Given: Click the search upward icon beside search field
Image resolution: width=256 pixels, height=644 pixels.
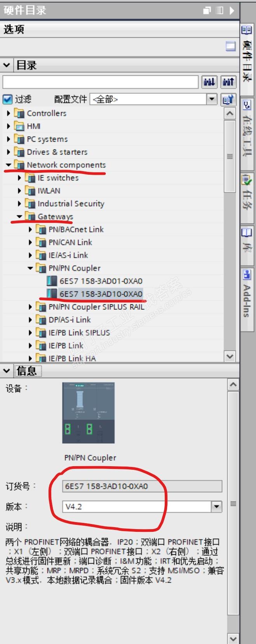Looking at the screenshot, I should click(x=228, y=82).
